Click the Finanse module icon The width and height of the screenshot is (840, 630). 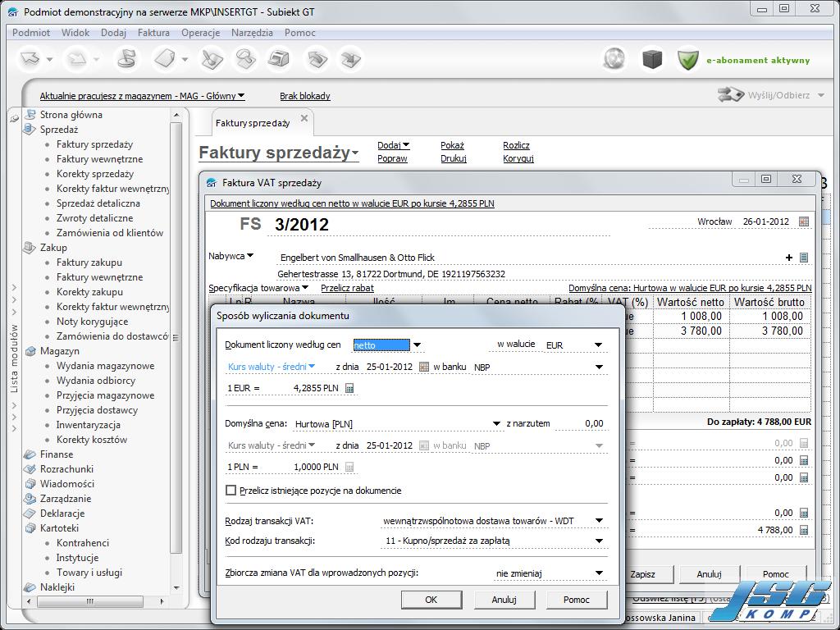pos(30,454)
